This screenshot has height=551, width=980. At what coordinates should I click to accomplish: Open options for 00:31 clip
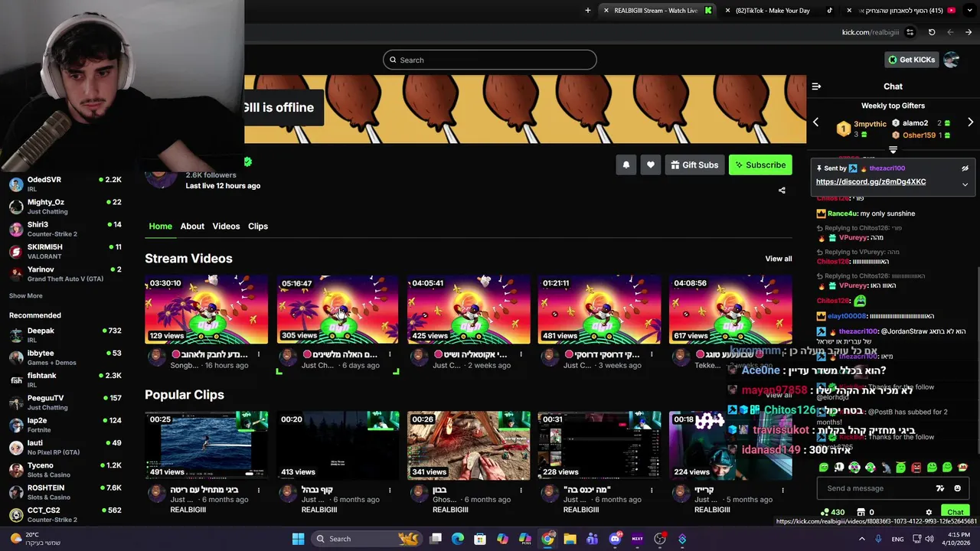click(652, 490)
